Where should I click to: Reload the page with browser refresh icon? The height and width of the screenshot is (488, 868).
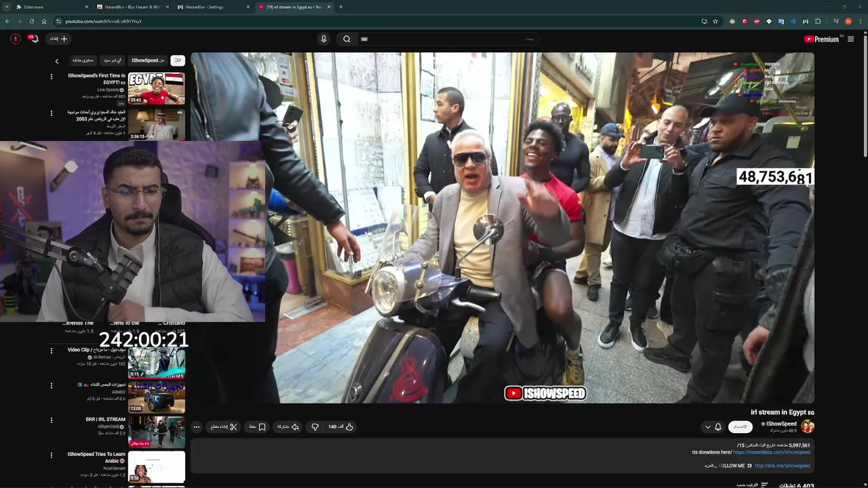pos(31,21)
